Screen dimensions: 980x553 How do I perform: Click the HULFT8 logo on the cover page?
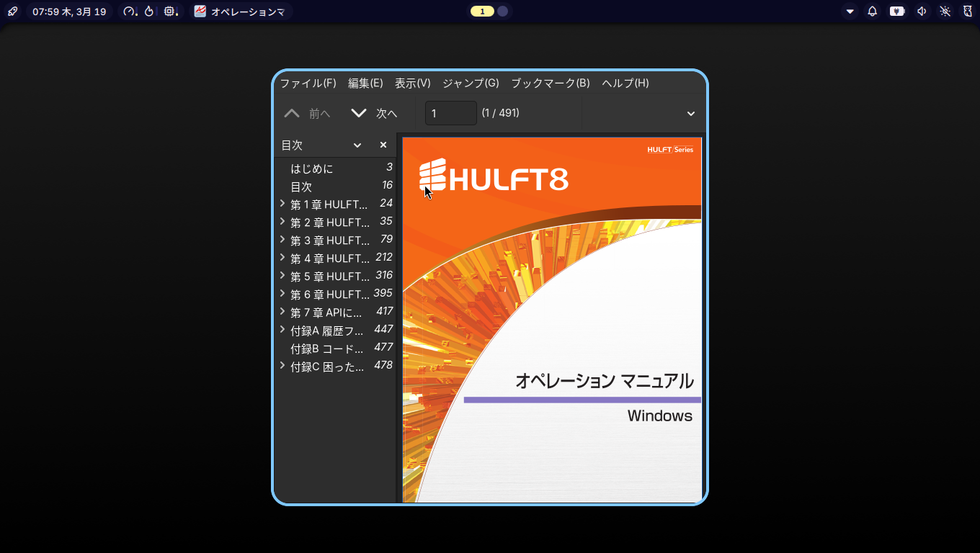(x=494, y=176)
